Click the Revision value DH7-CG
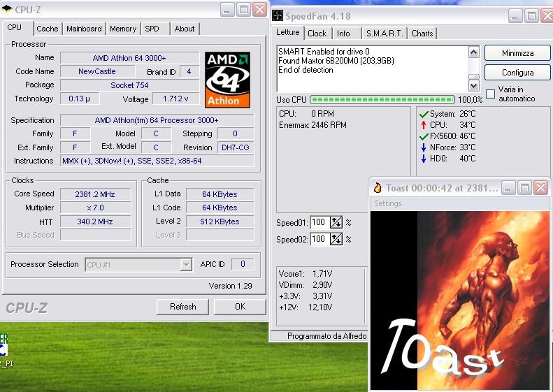553x392 pixels. point(235,147)
